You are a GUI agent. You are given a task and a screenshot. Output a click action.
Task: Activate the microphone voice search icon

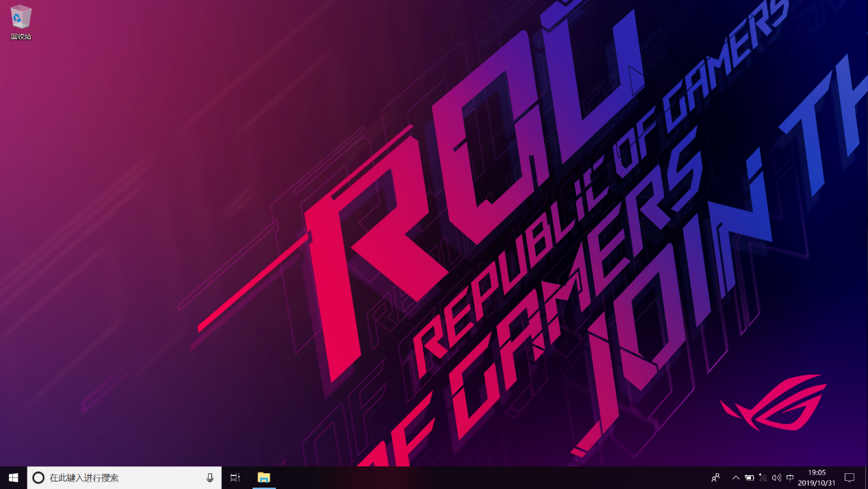(209, 477)
